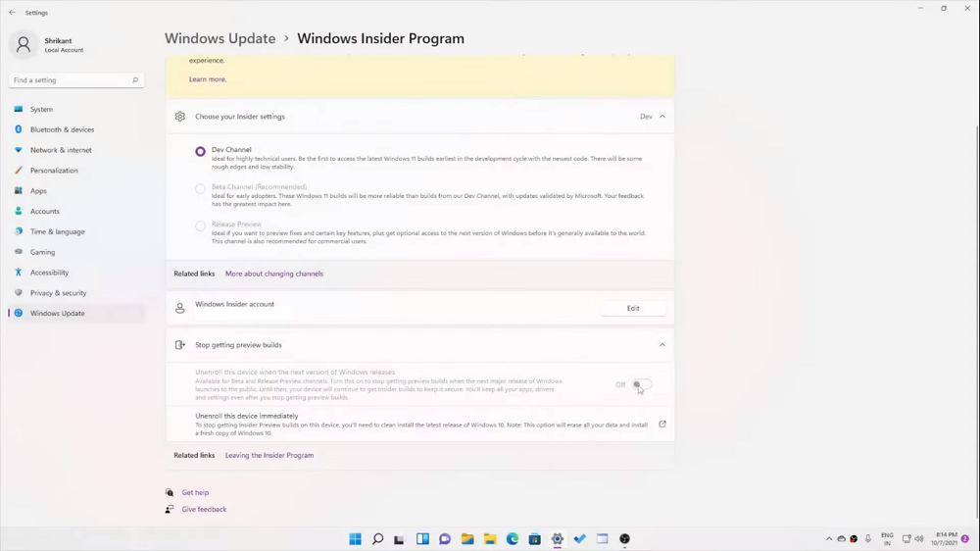Click the search magnifier in Find a setting

click(x=135, y=80)
